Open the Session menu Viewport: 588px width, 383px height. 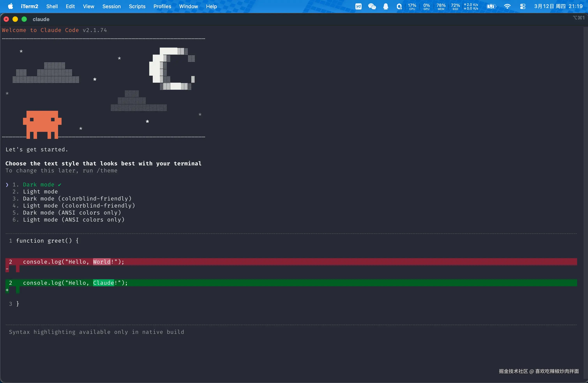tap(111, 6)
